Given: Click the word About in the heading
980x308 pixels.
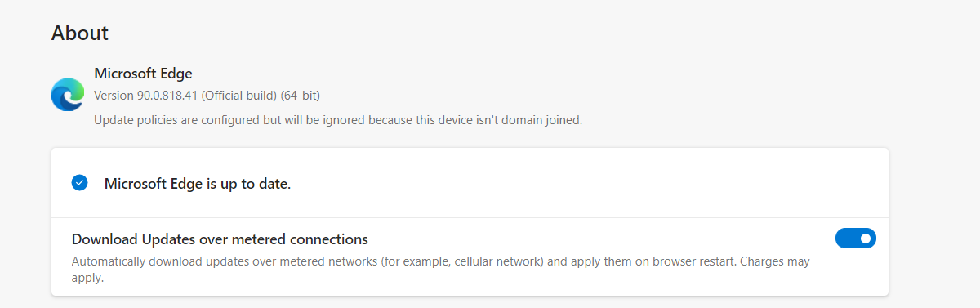Looking at the screenshot, I should [80, 33].
